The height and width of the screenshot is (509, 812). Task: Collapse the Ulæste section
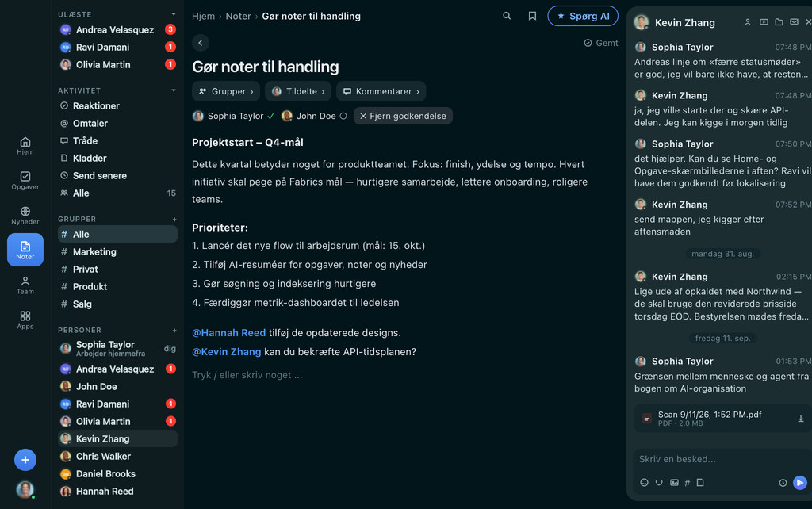point(174,14)
